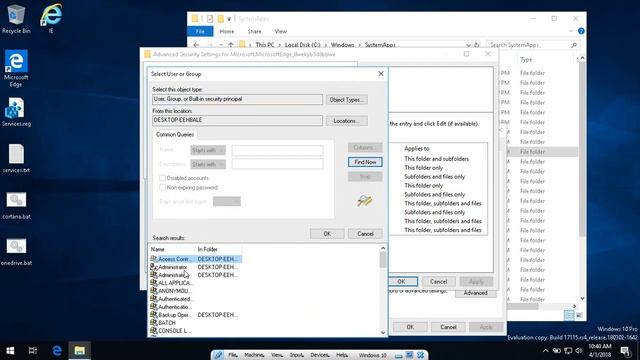Click Explorer Up arrow
Screen dimensions: 640x360
231,45
